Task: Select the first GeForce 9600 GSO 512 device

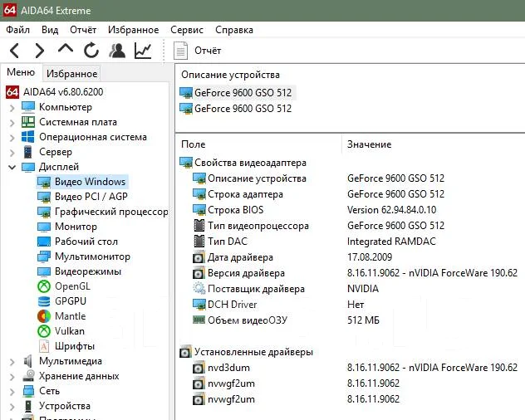Action: (237, 93)
